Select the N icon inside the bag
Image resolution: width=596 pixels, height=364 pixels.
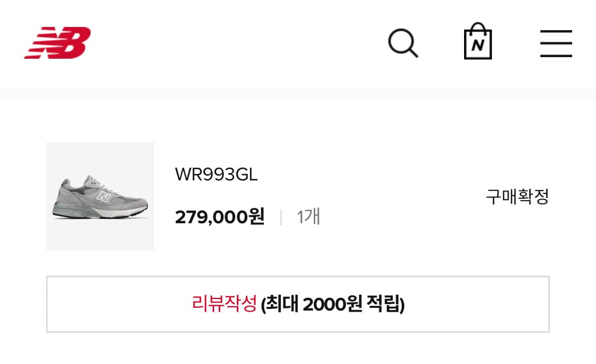coord(477,46)
